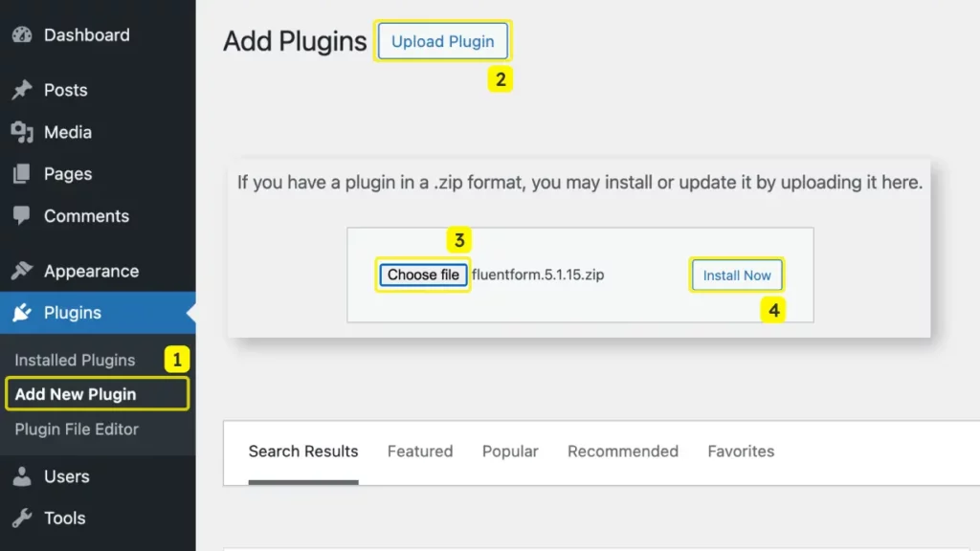Open the Recommended tab

pos(622,452)
